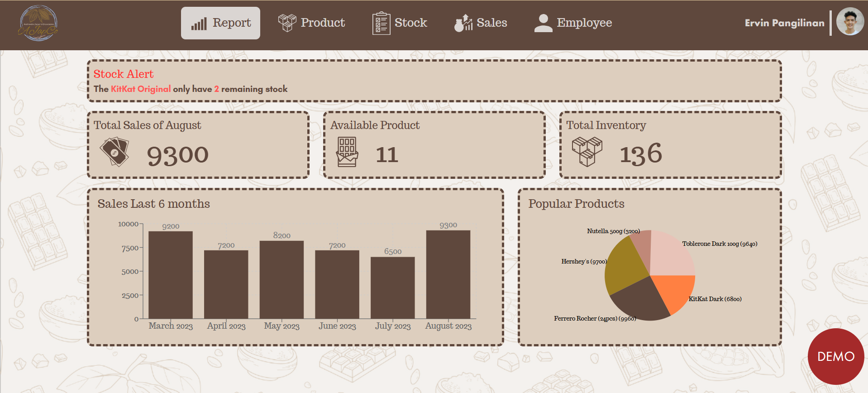This screenshot has height=393, width=868.
Task: Click the Total Inventory card title
Action: point(606,125)
